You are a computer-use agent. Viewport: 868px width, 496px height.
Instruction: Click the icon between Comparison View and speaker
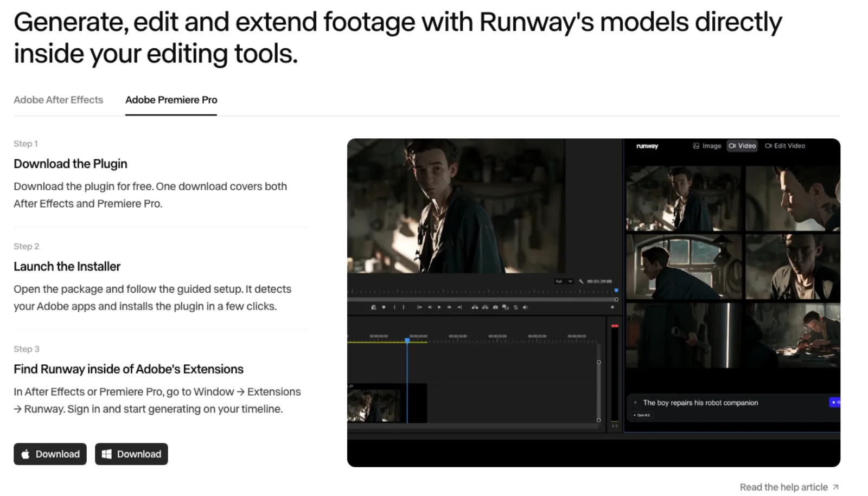(516, 307)
